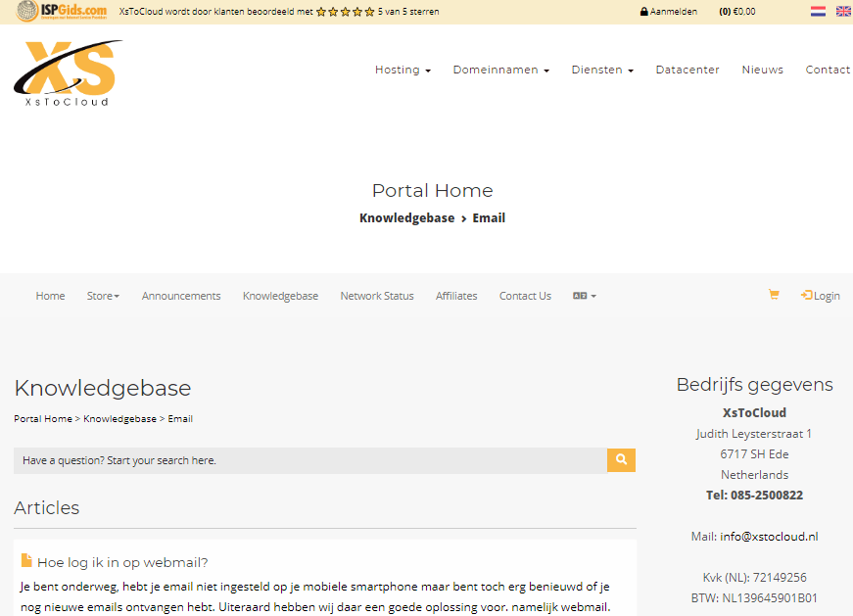Click the Articles heading
This screenshot has height=616, width=853.
pos(47,507)
